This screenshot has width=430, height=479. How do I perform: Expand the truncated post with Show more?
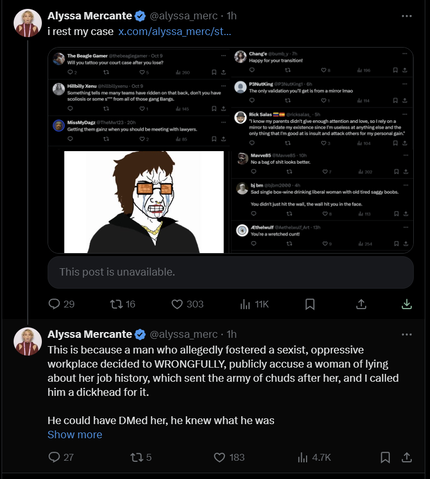click(75, 435)
